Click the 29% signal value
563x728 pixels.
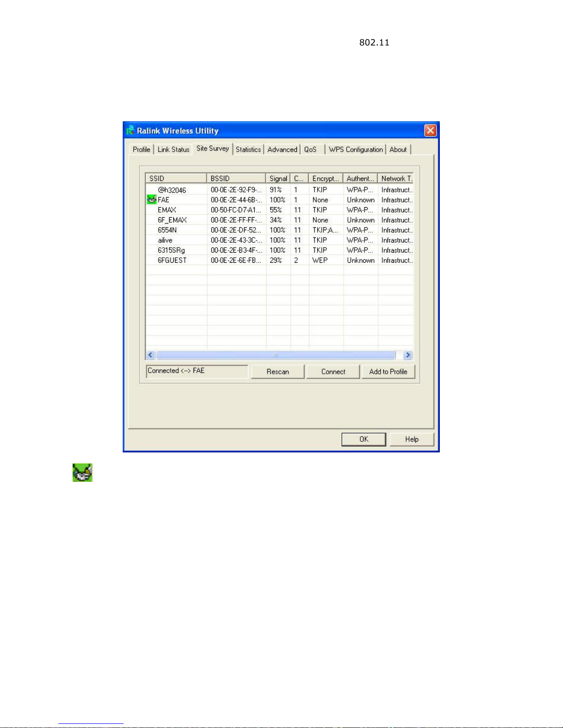(x=276, y=260)
